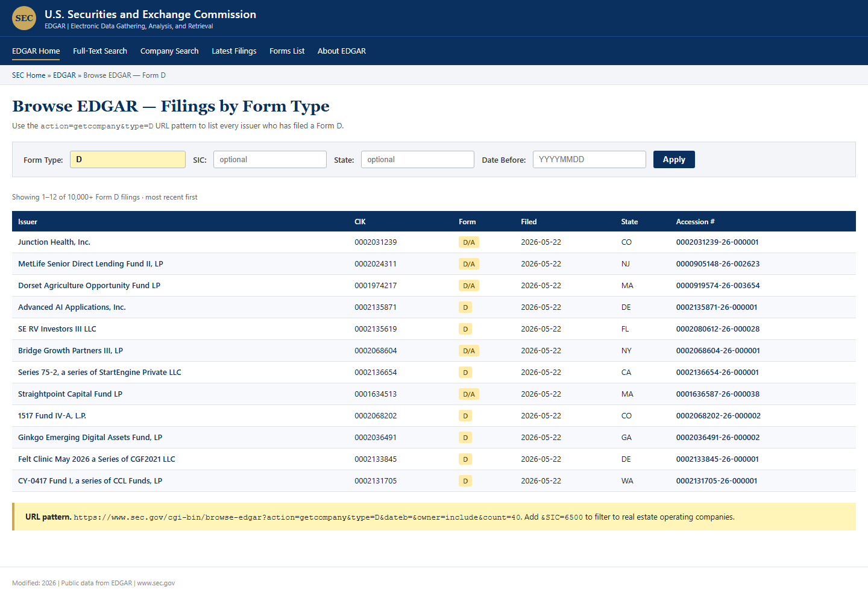
Task: Click the Issuer column header
Action: (28, 222)
